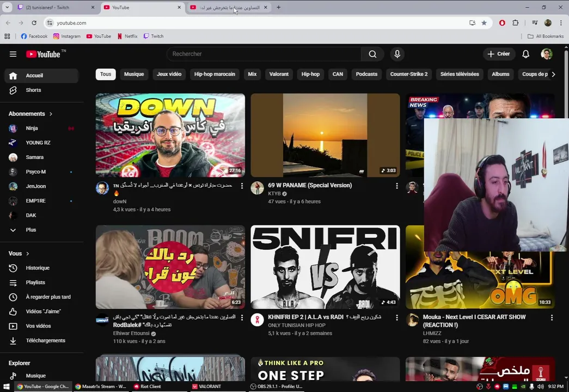Select Counter-Strike 2 filter chip
Screen dimensions: 569x392
pos(409,74)
